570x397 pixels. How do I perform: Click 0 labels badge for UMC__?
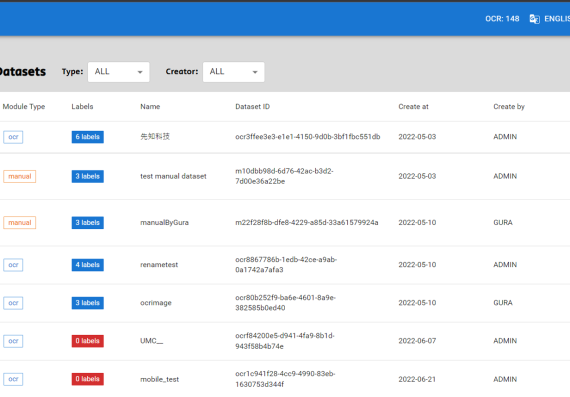click(88, 341)
